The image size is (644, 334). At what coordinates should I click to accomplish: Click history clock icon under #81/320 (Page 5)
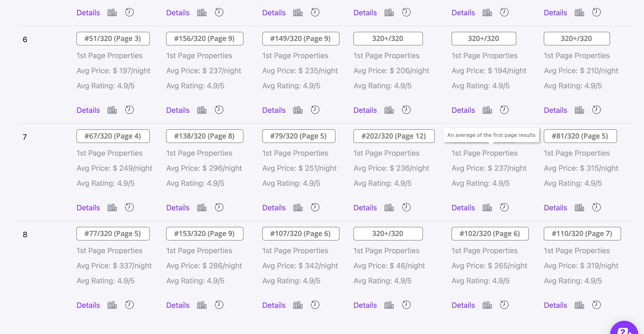596,208
